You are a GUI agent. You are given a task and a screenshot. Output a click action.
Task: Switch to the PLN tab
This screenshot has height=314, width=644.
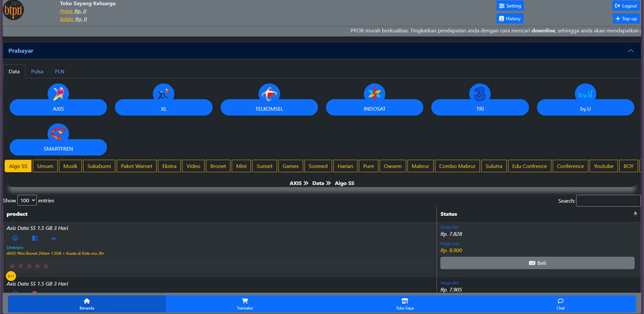point(60,72)
